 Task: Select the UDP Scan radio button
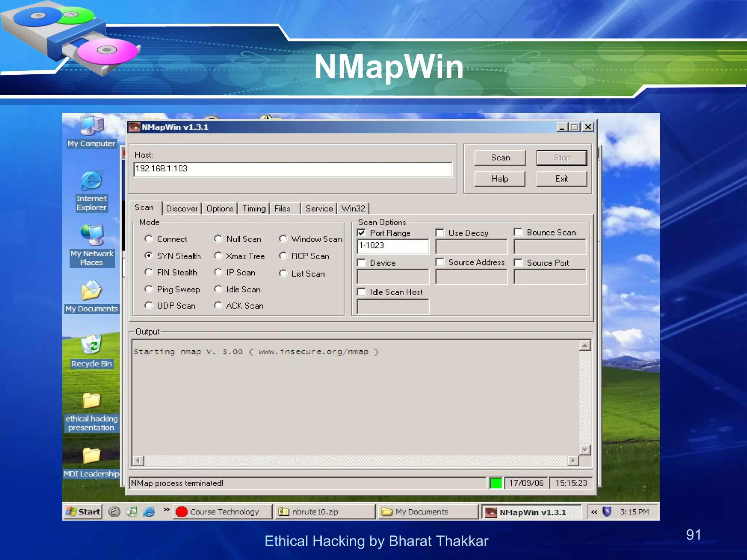tap(148, 306)
